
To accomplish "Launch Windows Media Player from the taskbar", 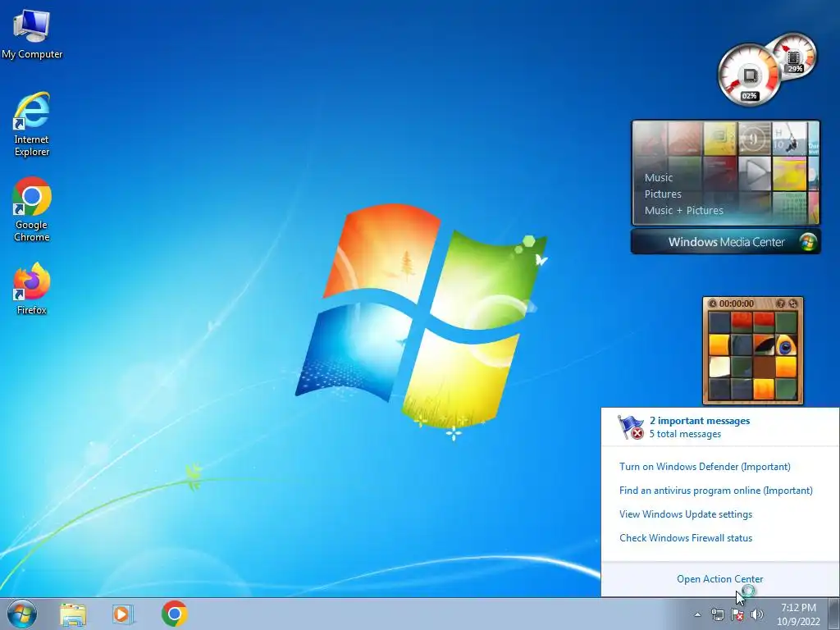I will 122,614.
